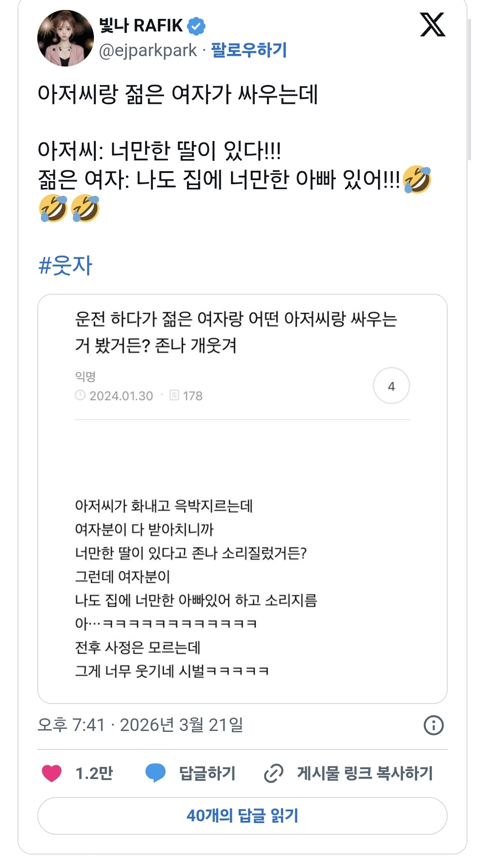Screen dimensions: 485x868
Task: Click the chain link icon
Action: 273,773
